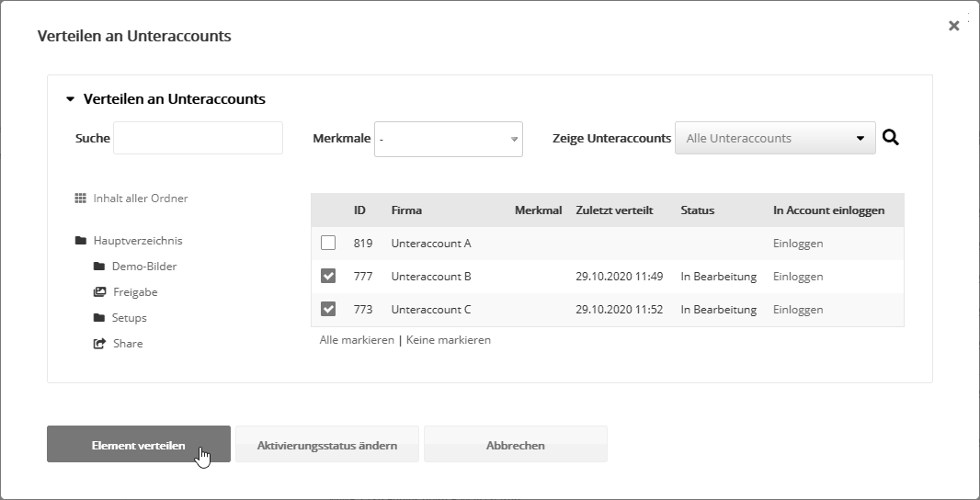This screenshot has height=500, width=980.
Task: Uncheck the Unteraccount C checkbox
Action: 328,310
